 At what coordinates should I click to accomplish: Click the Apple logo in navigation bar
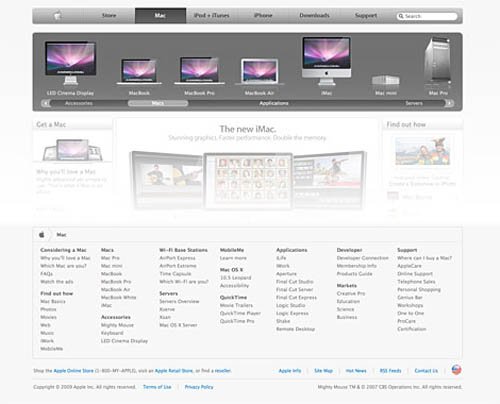pyautogui.click(x=58, y=15)
